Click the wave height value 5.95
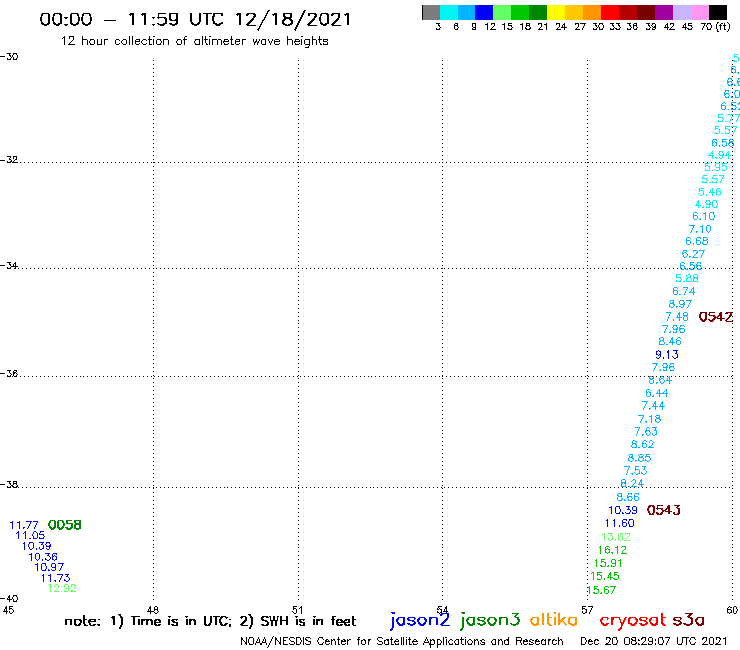This screenshot has width=740, height=650. point(715,167)
